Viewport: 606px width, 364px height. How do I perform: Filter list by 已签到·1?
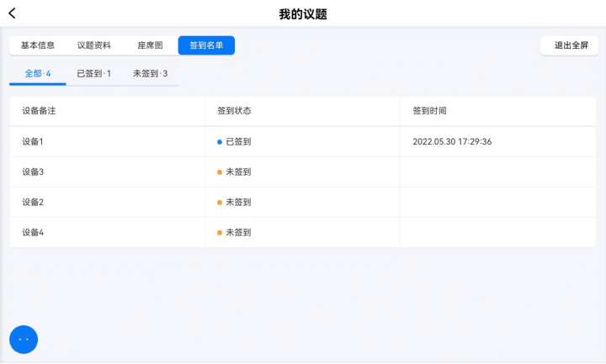tap(94, 74)
